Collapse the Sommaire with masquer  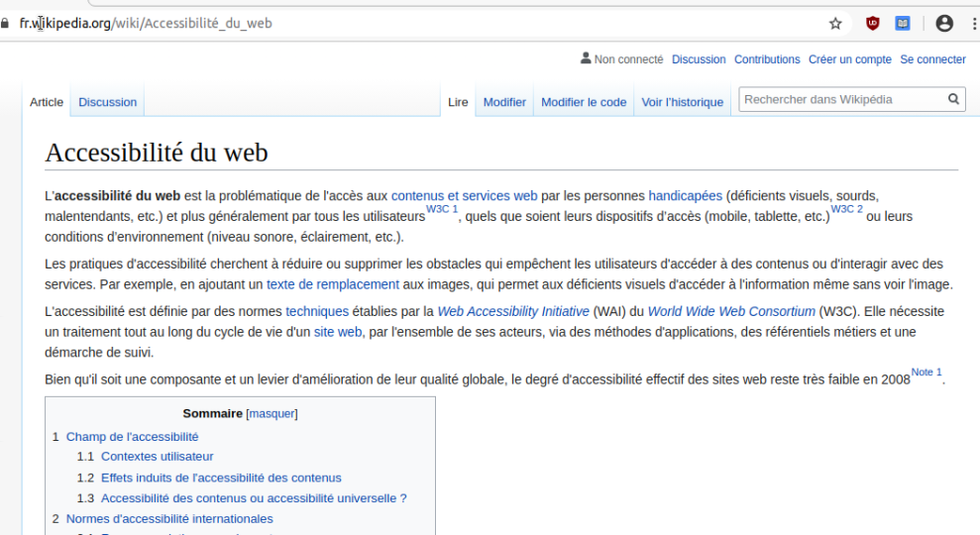[x=272, y=414]
